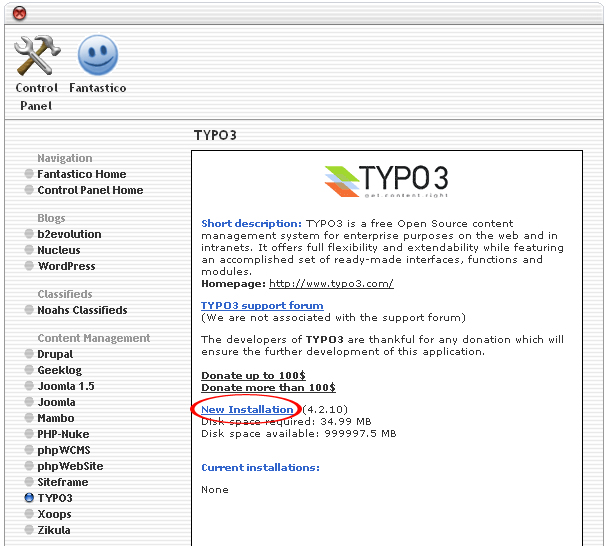Select phpWebSite in the sidebar
The image size is (606, 546).
coord(70,466)
